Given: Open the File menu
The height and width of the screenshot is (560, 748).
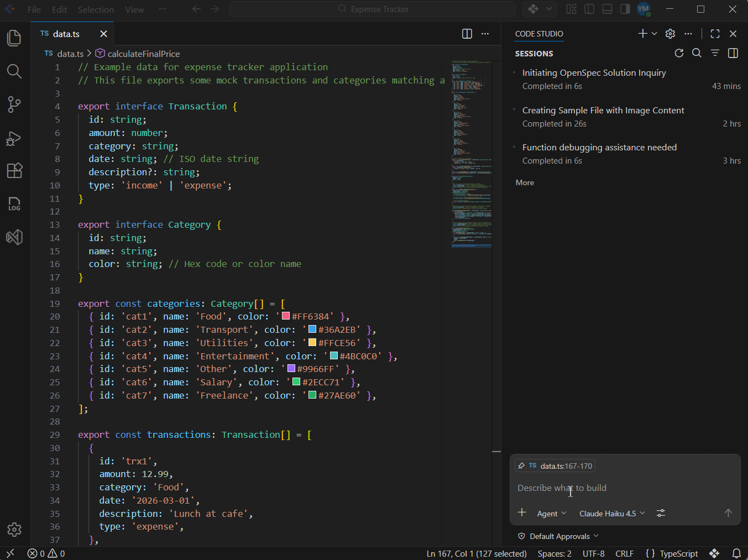Looking at the screenshot, I should [x=34, y=9].
